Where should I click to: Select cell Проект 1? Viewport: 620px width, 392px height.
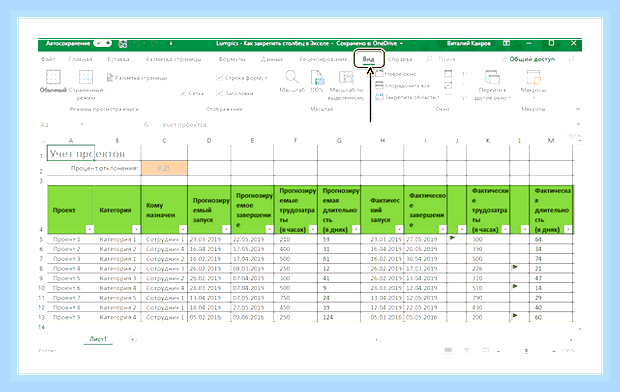pos(70,239)
